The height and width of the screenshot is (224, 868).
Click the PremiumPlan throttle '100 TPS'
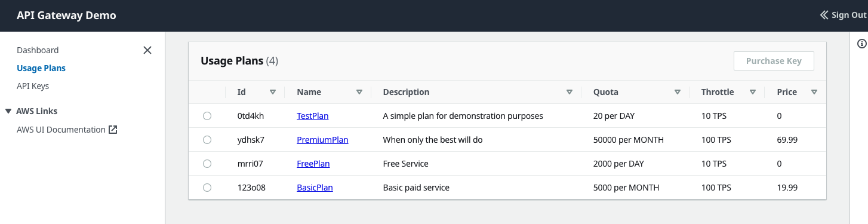pyautogui.click(x=716, y=140)
